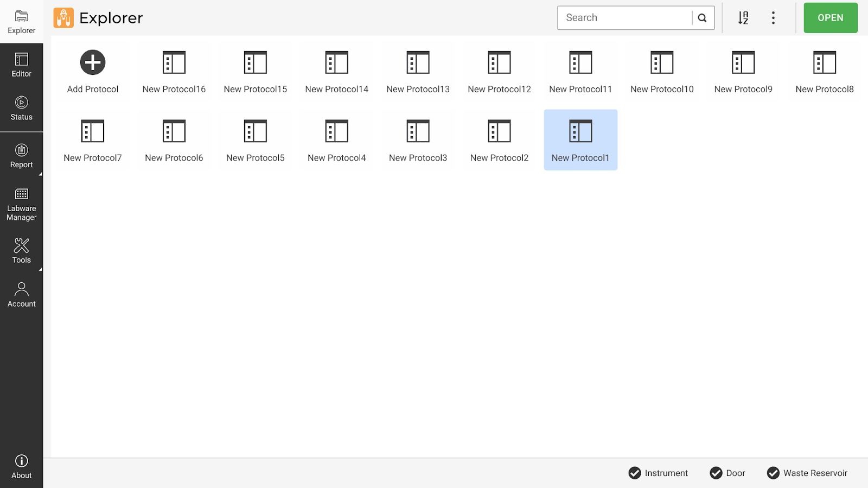Click the Door status checkmark
This screenshot has height=488, width=868.
[x=716, y=473]
